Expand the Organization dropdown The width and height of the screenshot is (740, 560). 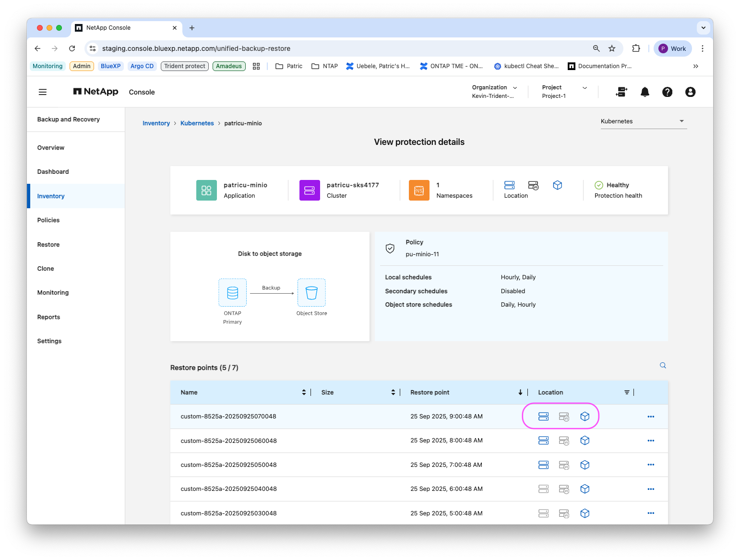[494, 92]
